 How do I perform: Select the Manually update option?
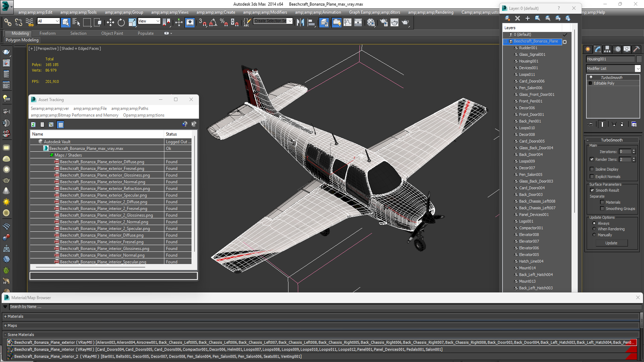pyautogui.click(x=594, y=235)
